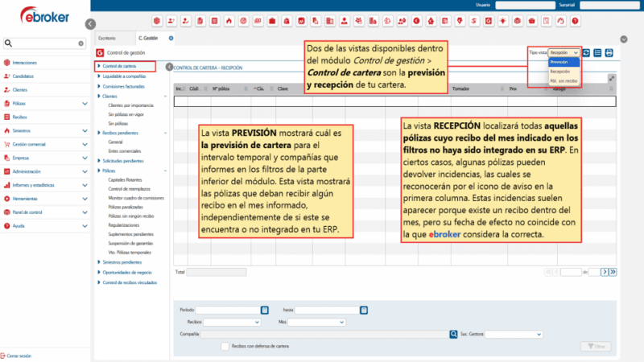The height and width of the screenshot is (362, 644).
Task: Go to the next page arrow
Action: pyautogui.click(x=605, y=272)
